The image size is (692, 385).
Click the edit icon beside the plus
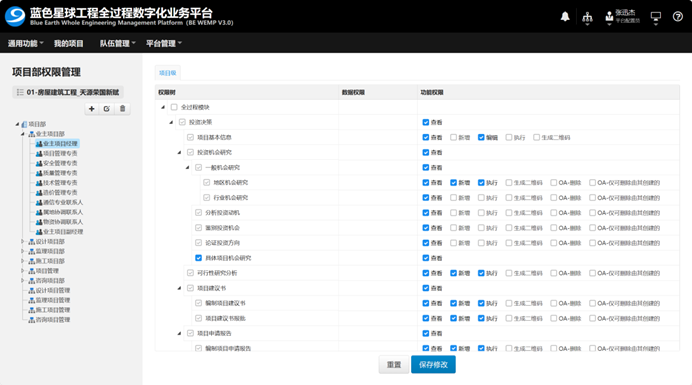(107, 109)
